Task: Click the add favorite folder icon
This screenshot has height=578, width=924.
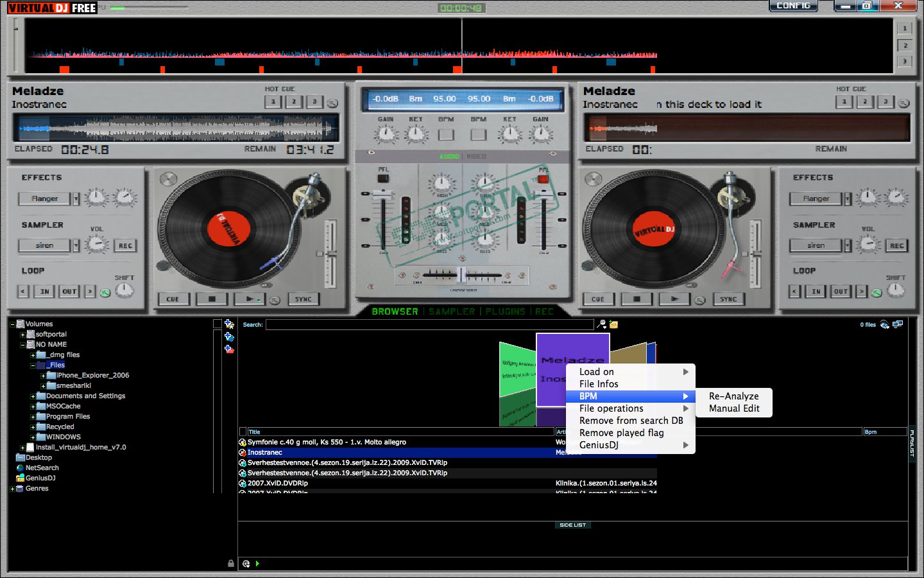Action: pyautogui.click(x=229, y=324)
